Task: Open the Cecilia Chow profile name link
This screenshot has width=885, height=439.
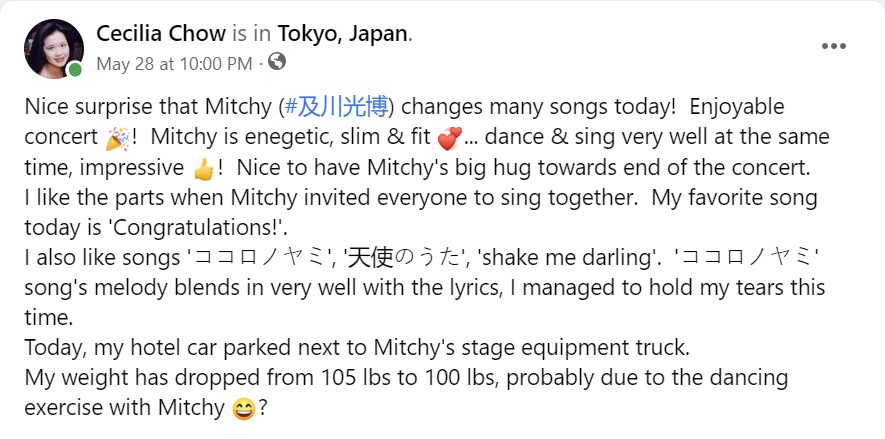Action: pyautogui.click(x=161, y=34)
